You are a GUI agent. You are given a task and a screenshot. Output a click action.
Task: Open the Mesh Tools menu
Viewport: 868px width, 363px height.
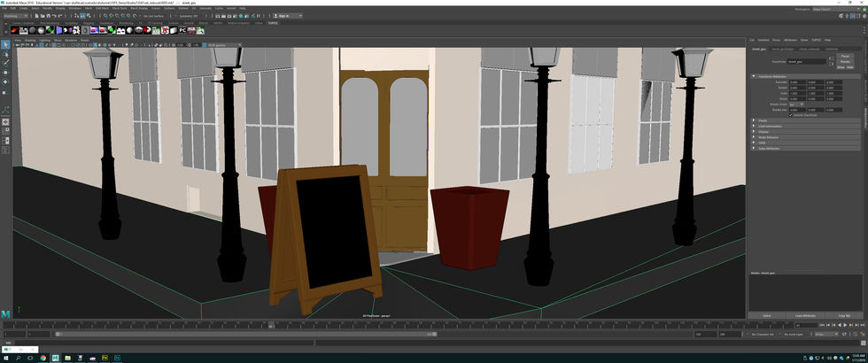[119, 9]
